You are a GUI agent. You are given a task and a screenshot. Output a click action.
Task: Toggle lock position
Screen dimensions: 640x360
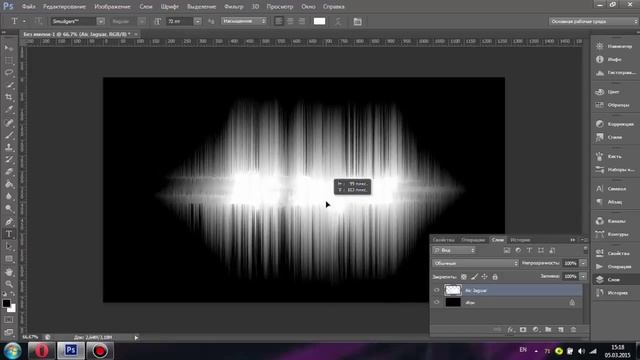484,277
